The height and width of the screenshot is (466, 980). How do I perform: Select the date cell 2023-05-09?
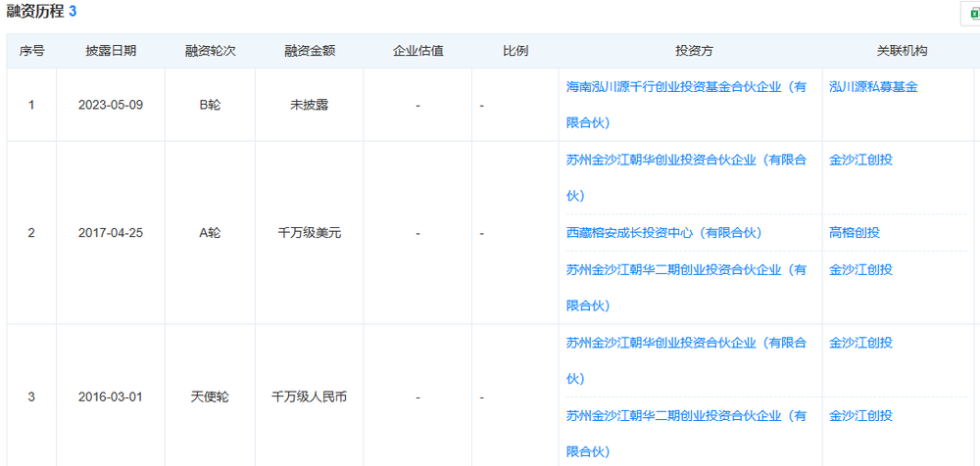(x=111, y=105)
